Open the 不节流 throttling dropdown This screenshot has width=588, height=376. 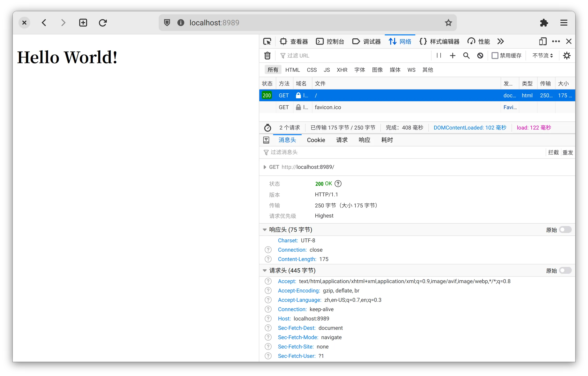coord(542,56)
